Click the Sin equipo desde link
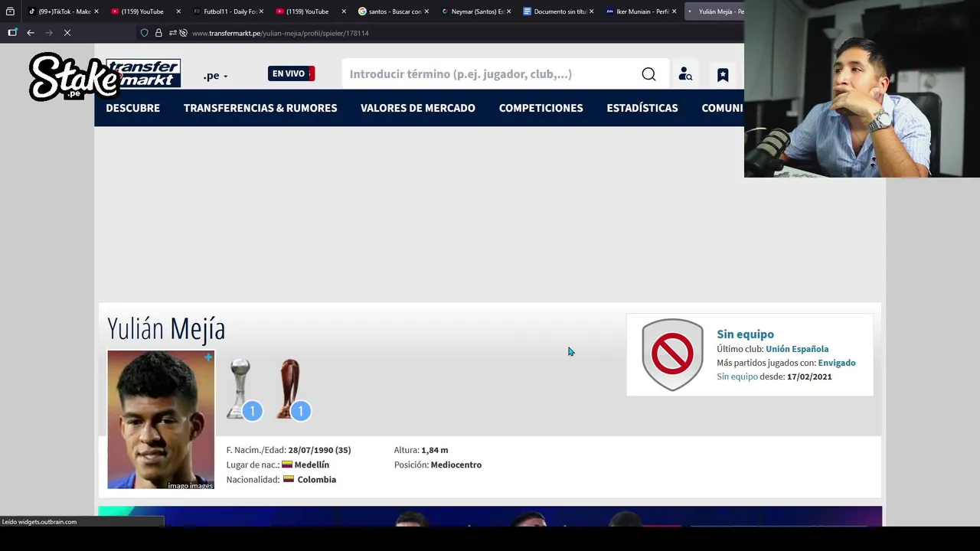The height and width of the screenshot is (551, 980). click(737, 377)
